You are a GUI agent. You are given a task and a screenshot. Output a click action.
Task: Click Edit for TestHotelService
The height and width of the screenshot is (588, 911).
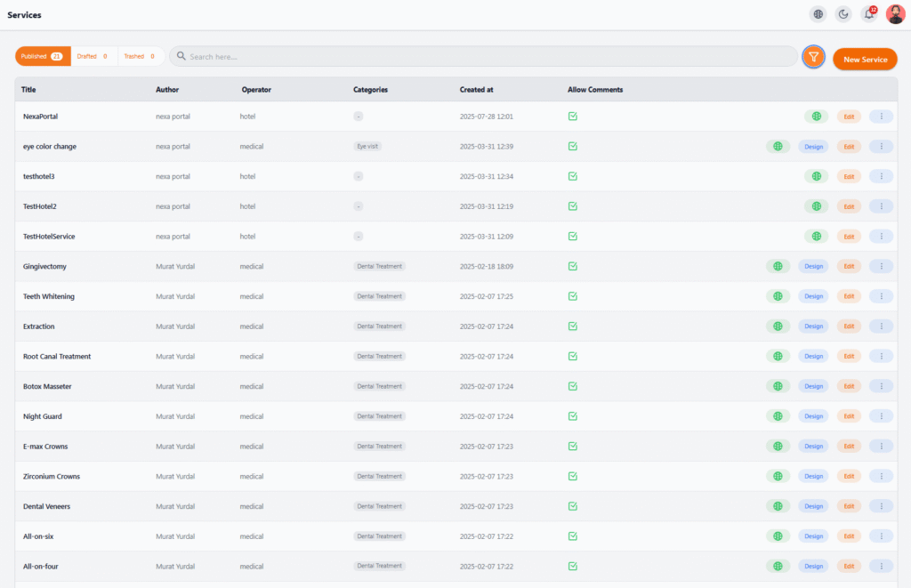point(849,237)
